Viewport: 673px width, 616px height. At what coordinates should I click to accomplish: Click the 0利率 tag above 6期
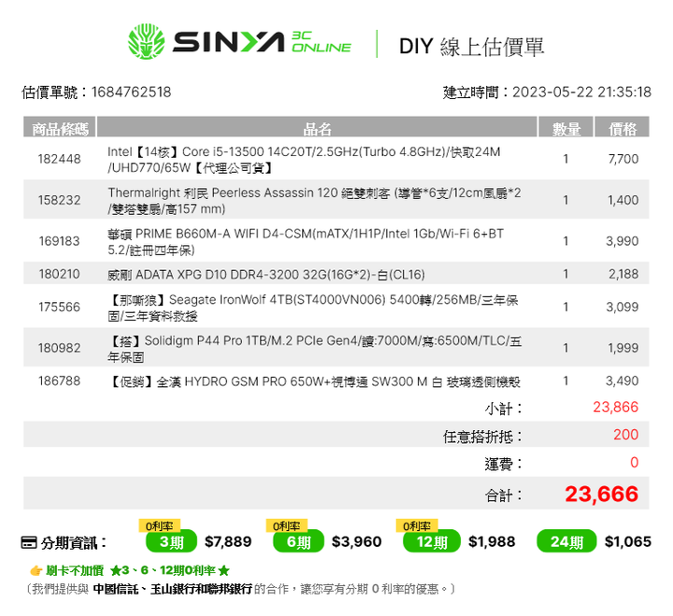click(287, 525)
